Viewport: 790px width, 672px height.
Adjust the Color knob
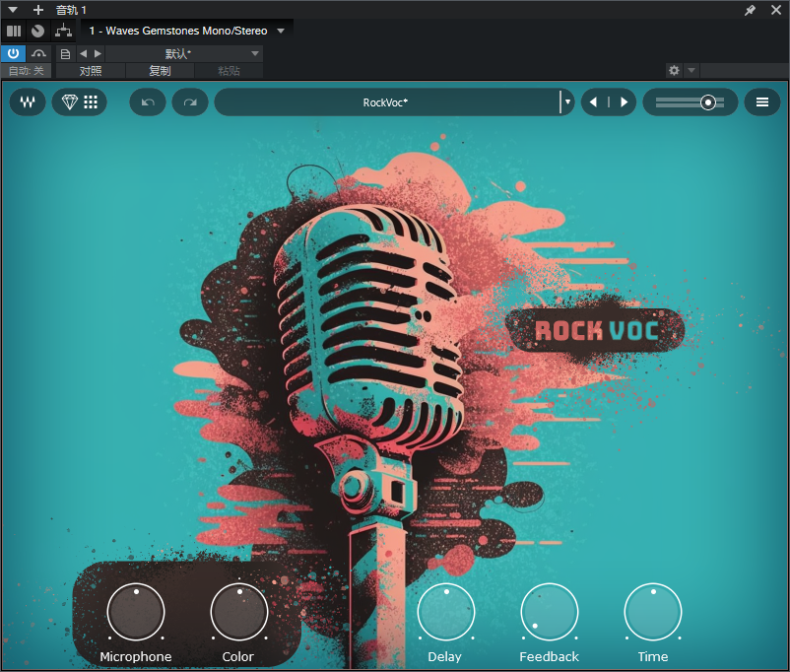pyautogui.click(x=238, y=612)
